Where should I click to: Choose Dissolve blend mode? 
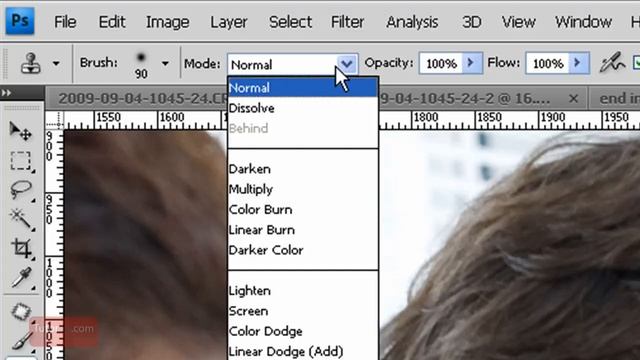(x=303, y=108)
